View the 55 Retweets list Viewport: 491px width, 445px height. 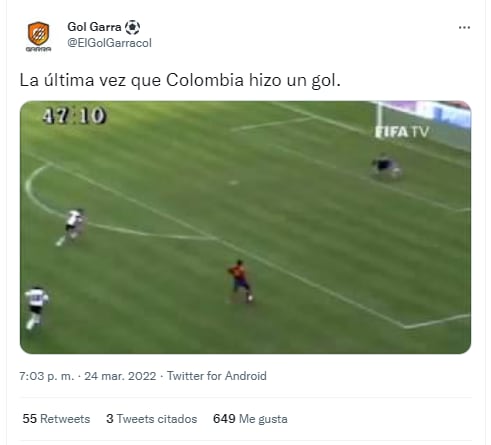coord(56,419)
